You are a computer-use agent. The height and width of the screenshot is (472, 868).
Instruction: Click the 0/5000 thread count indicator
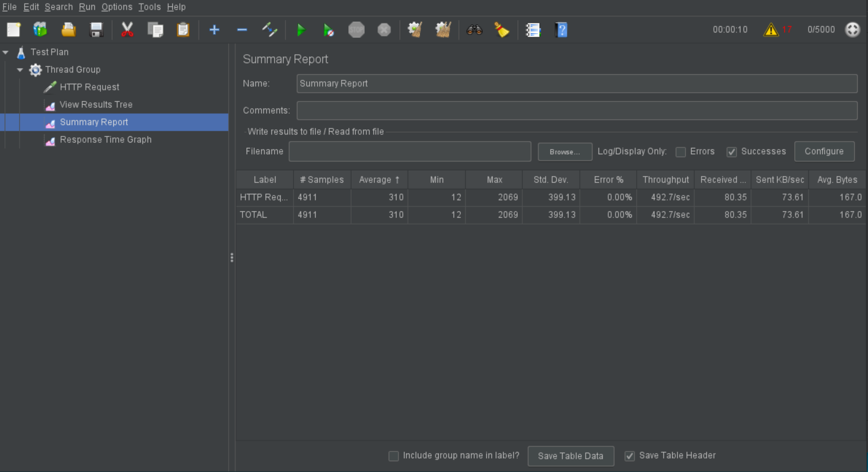click(x=821, y=30)
